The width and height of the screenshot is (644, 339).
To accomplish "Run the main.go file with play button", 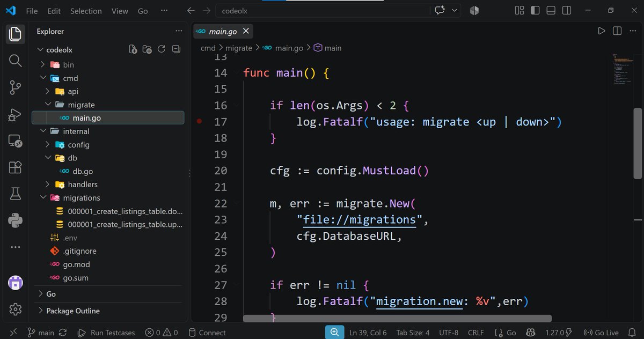I will 602,31.
